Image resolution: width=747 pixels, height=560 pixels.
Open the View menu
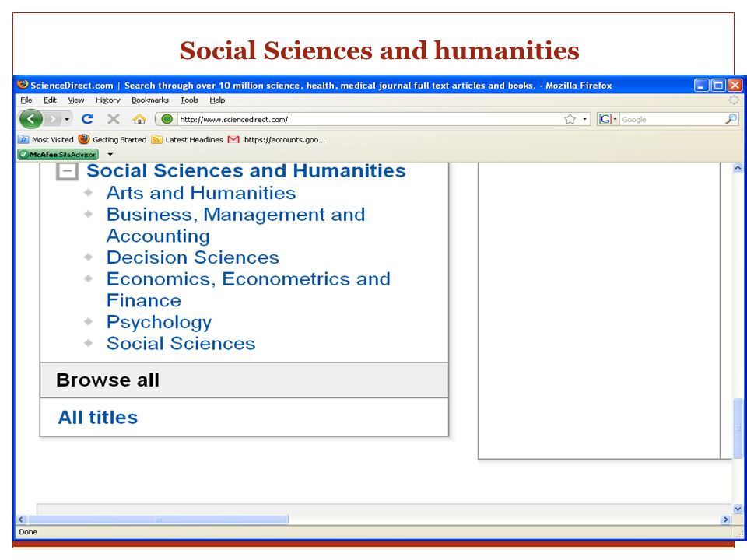tap(76, 100)
